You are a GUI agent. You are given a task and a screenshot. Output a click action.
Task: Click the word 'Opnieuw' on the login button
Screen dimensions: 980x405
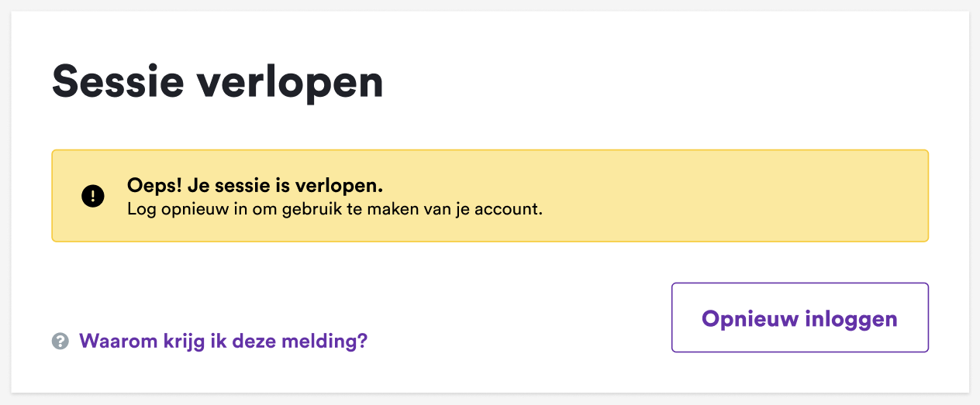[747, 318]
